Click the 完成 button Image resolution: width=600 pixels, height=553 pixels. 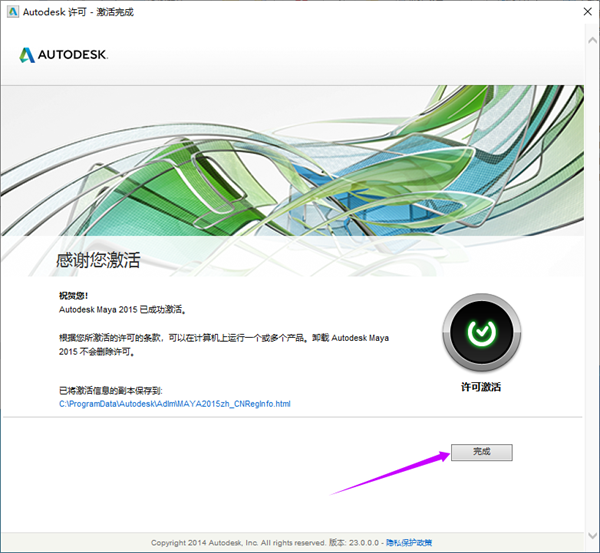(481, 452)
